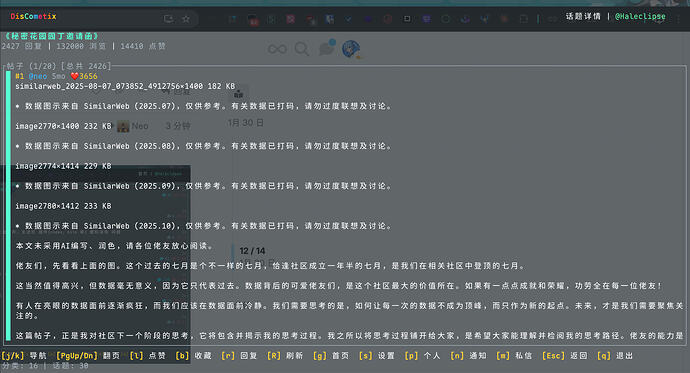Click the SimilarWeb (2025.07) data note line
The width and height of the screenshot is (690, 373).
pos(203,106)
